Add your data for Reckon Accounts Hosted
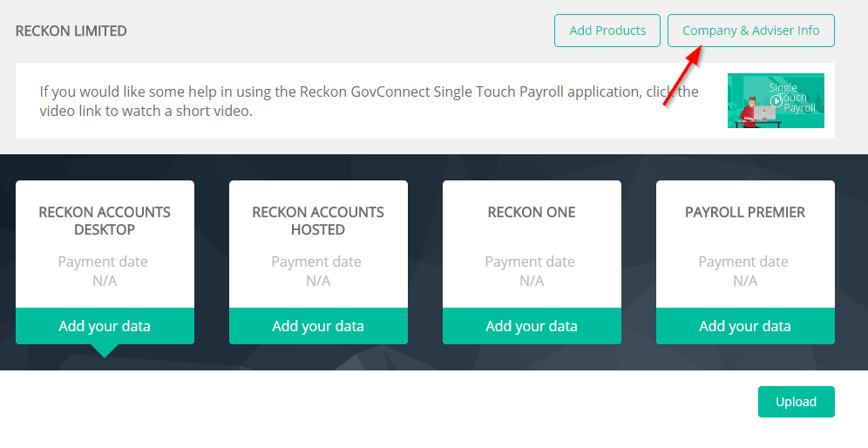This screenshot has height=448, width=868. point(318,326)
